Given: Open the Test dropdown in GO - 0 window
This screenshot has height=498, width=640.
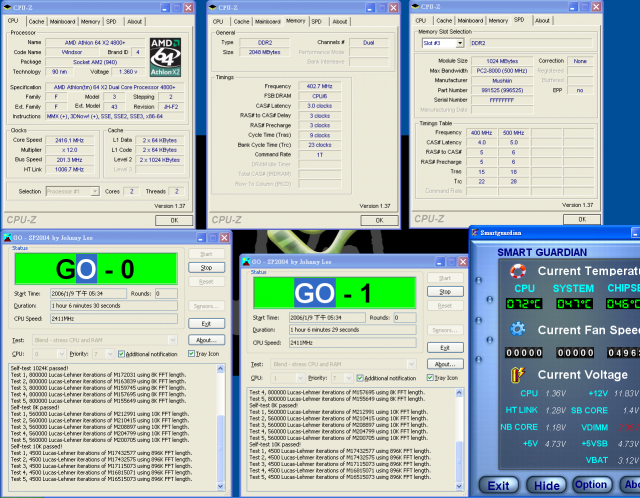Looking at the screenshot, I should point(173,340).
